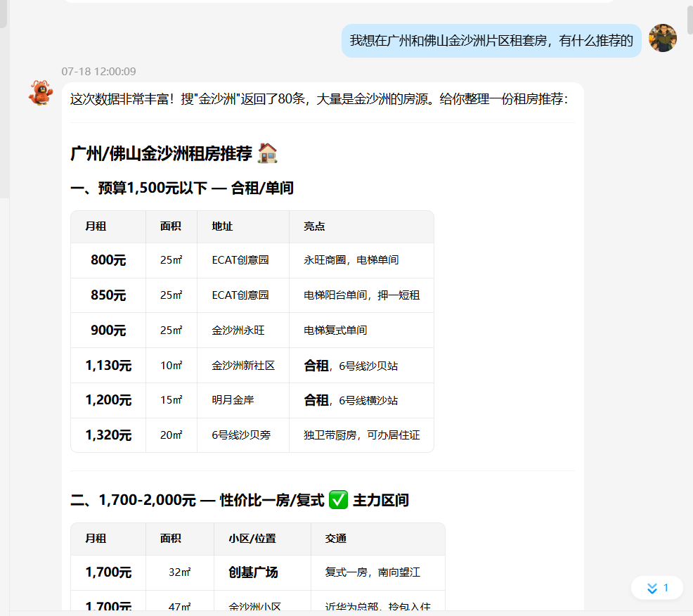Image resolution: width=693 pixels, height=616 pixels.
Task: Click 面积 header in first table
Action: click(171, 226)
